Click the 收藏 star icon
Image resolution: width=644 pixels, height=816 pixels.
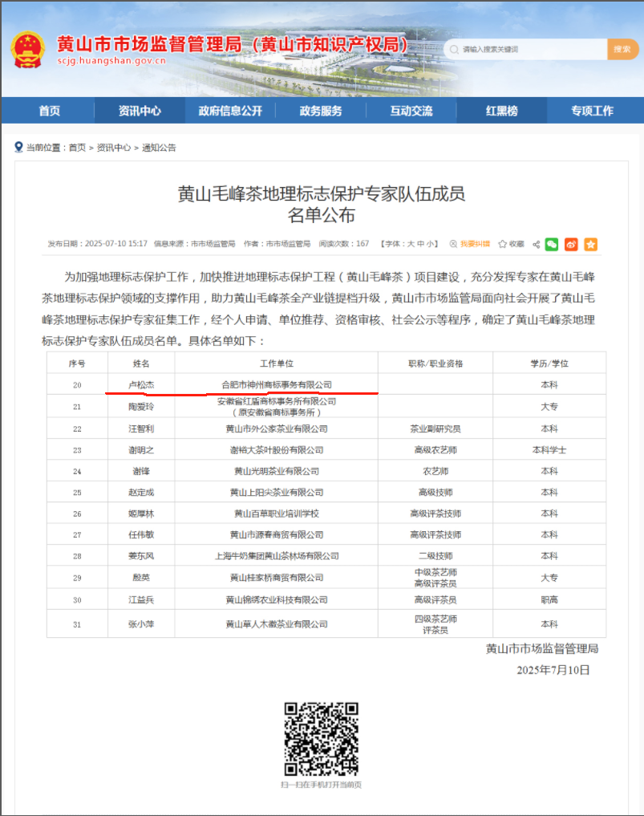[x=502, y=244]
